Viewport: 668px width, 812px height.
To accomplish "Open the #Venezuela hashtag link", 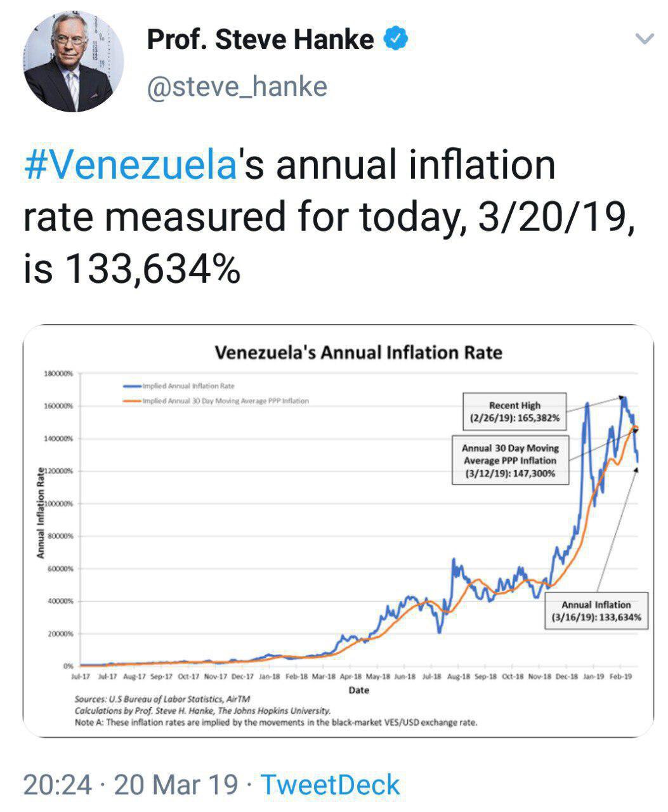I will (129, 166).
